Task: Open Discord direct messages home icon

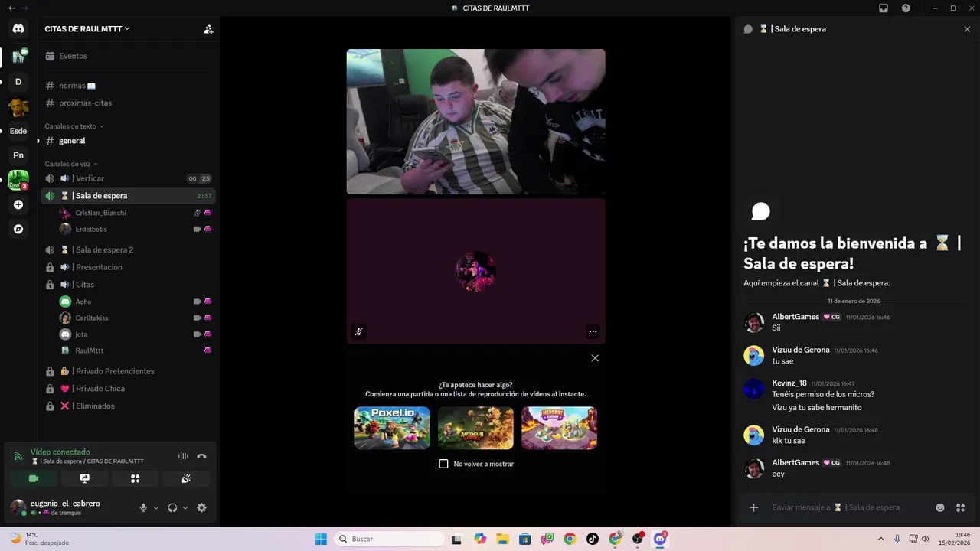Action: [18, 29]
